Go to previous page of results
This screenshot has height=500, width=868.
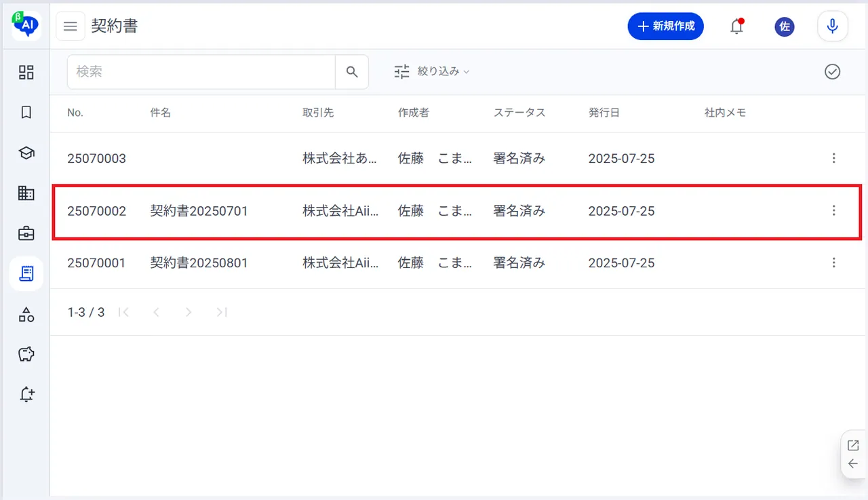(x=156, y=312)
